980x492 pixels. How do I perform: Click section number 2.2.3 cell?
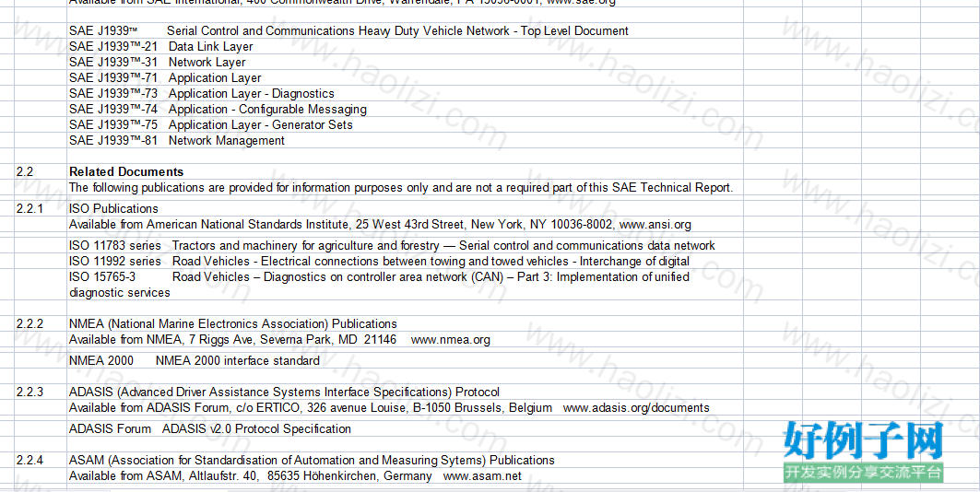tap(30, 392)
